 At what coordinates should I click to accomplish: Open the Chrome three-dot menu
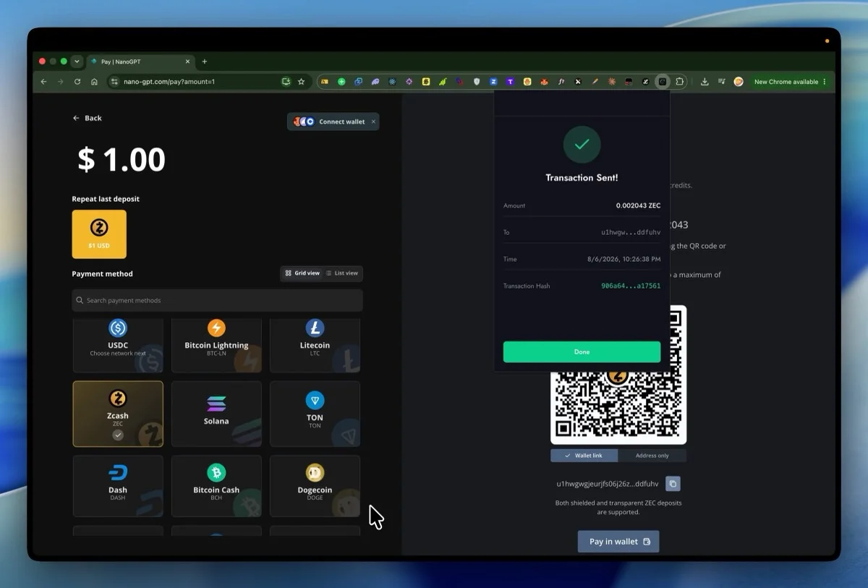point(824,82)
